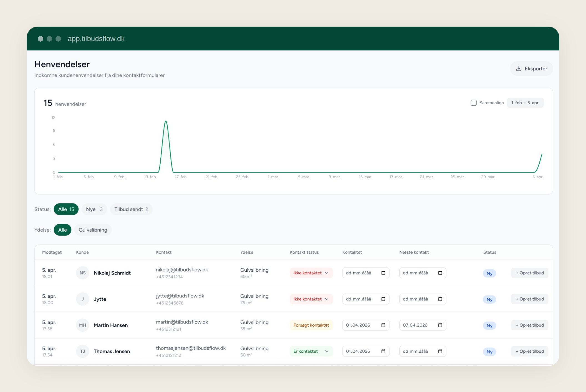586x392 pixels.
Task: Open Næste kontakt calendar icon for Martin Hansen
Action: [x=440, y=325]
